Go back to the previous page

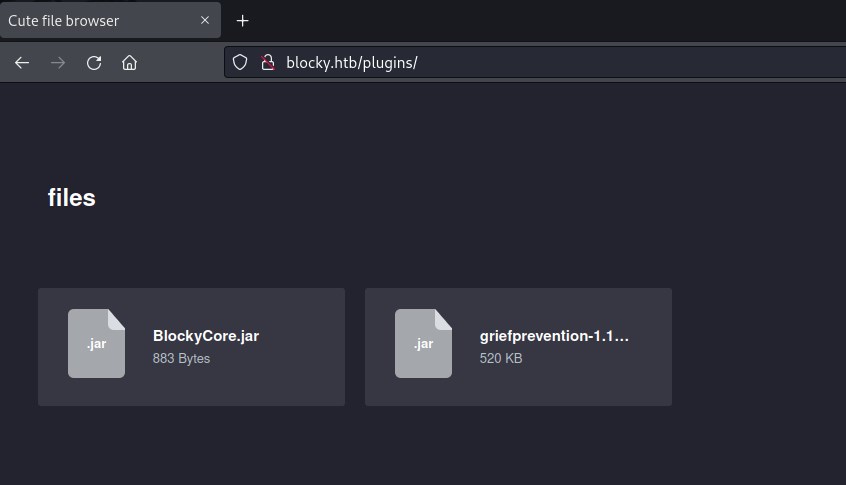[x=22, y=63]
